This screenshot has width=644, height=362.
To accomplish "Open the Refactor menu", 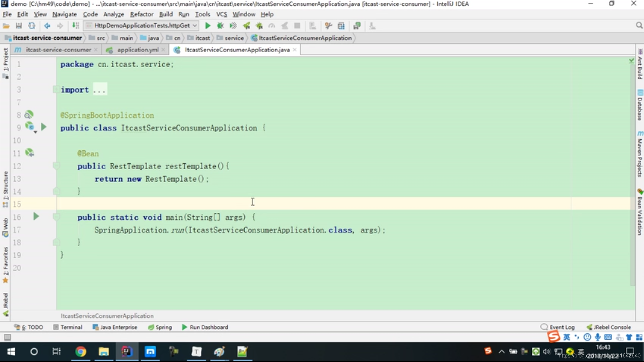I will coord(142,14).
